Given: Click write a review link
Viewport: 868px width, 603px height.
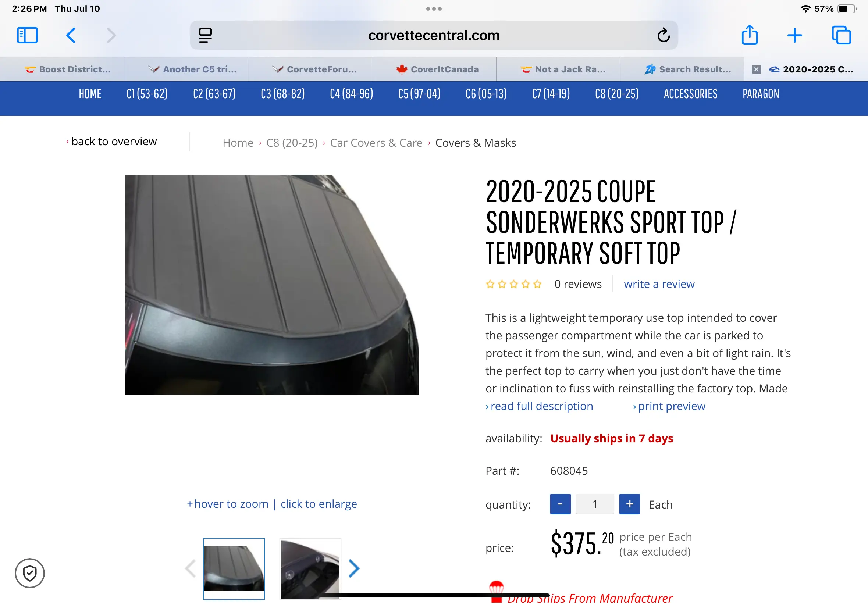Looking at the screenshot, I should [659, 284].
